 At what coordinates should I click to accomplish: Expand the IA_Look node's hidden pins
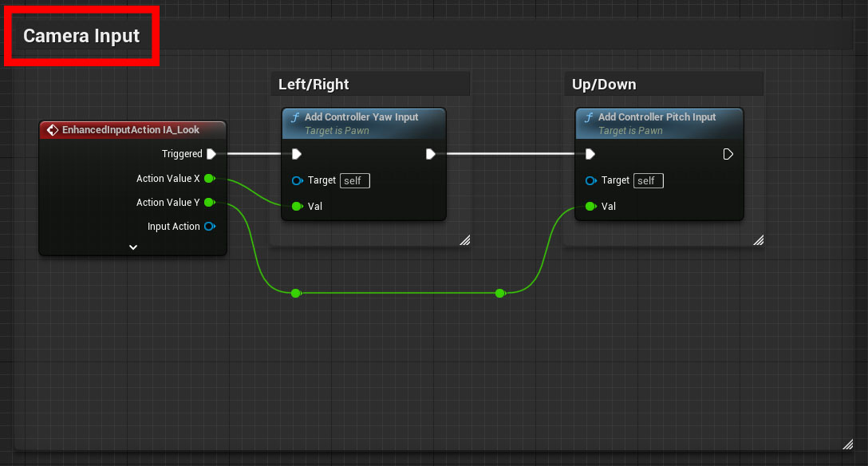133,247
